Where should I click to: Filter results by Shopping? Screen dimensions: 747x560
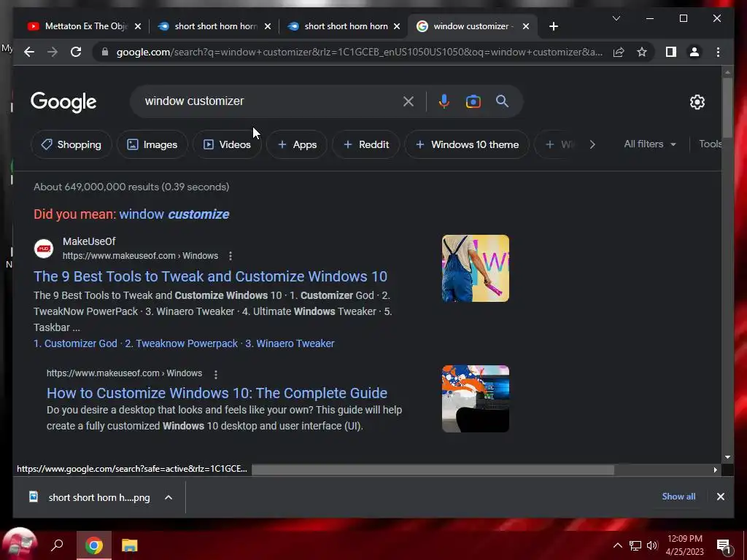71,144
